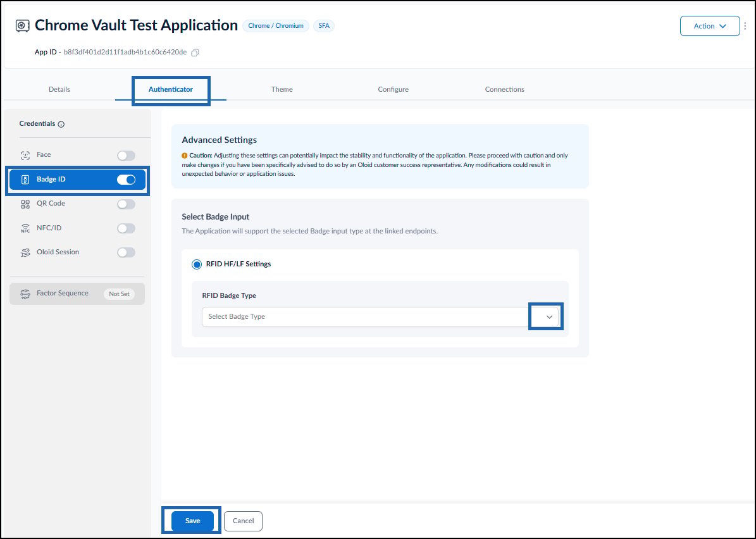Viewport: 756px width, 539px height.
Task: Click the NFC/ID icon
Action: [25, 228]
